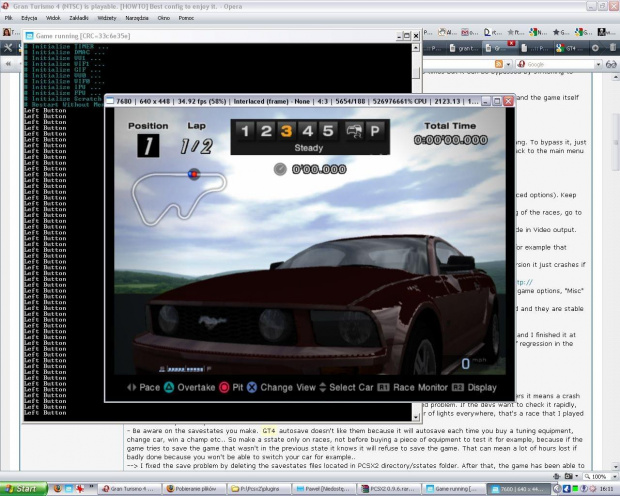Click the images toggle icon in status bar
Viewport: 620px width, 496px height.
click(569, 477)
